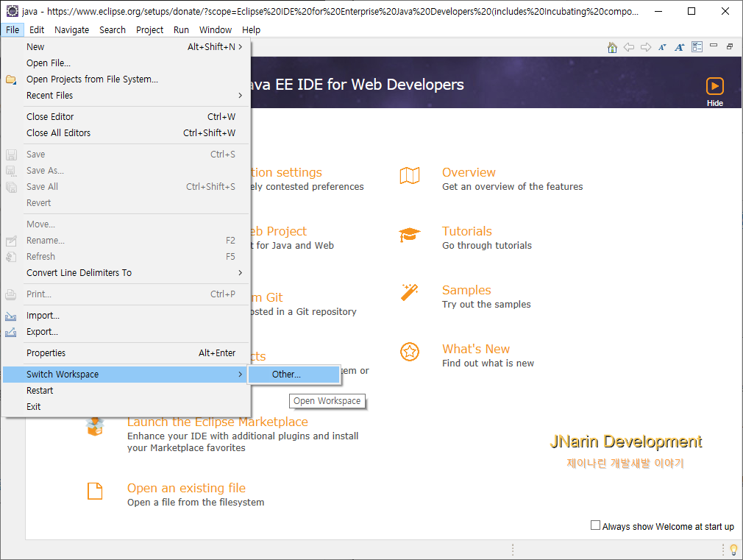Expand the Recent Files submenu
The width and height of the screenshot is (743, 560).
point(127,96)
